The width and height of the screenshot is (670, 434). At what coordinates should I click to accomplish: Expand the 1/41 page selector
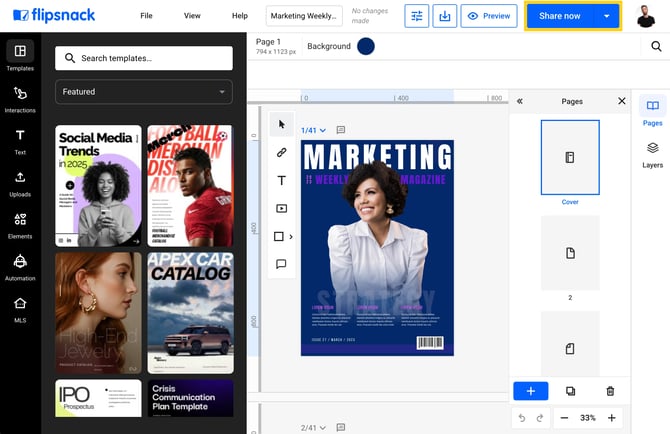314,130
